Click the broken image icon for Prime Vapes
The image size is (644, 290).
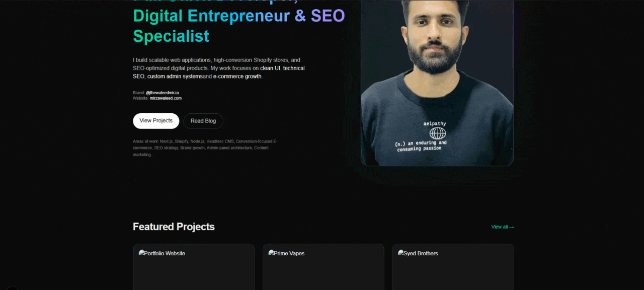(271, 253)
